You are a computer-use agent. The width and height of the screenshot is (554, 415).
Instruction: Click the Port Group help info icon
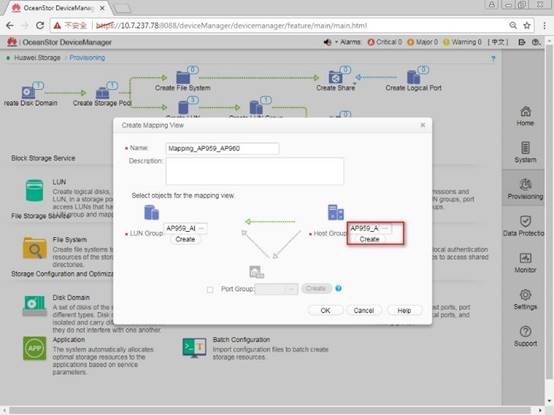pos(338,289)
